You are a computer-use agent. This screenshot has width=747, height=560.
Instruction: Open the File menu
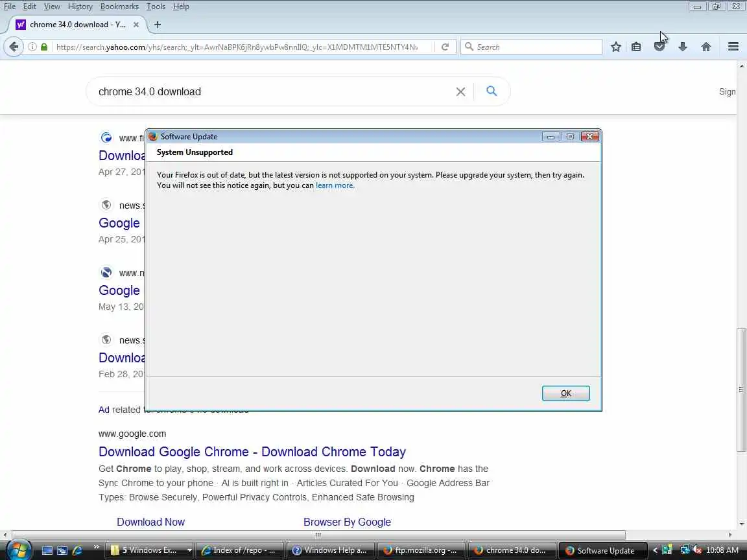point(10,6)
